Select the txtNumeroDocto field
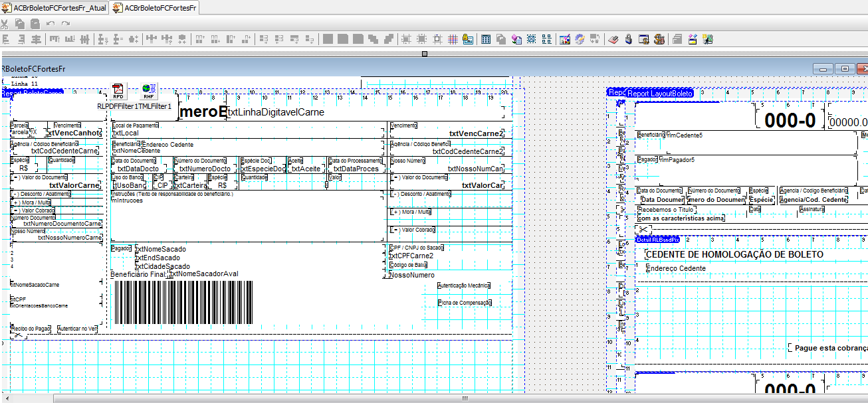The height and width of the screenshot is (403, 868). pyautogui.click(x=205, y=169)
